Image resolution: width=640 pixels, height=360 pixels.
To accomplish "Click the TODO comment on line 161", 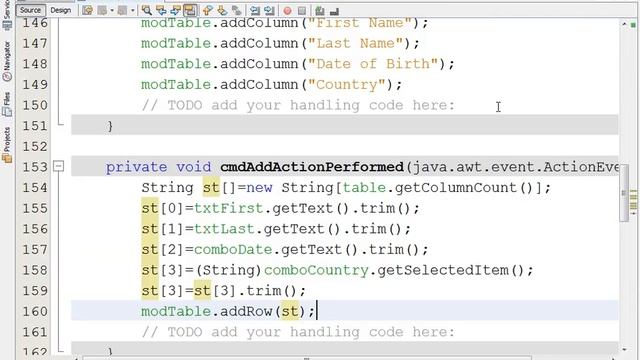I will [x=298, y=332].
